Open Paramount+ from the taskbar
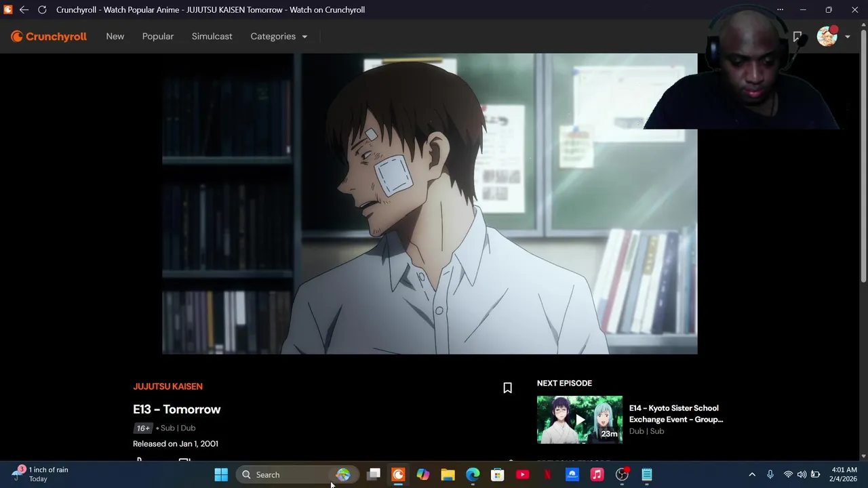Viewport: 868px width, 488px height. click(572, 474)
